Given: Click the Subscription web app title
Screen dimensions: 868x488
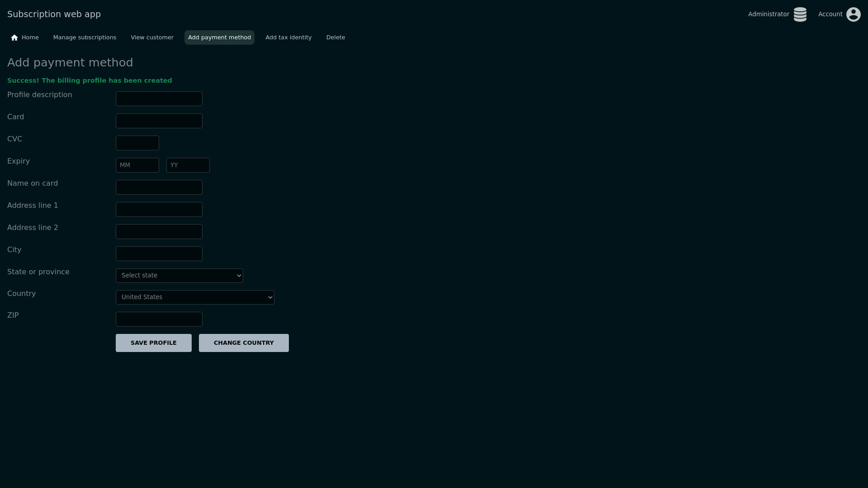Looking at the screenshot, I should [54, 14].
